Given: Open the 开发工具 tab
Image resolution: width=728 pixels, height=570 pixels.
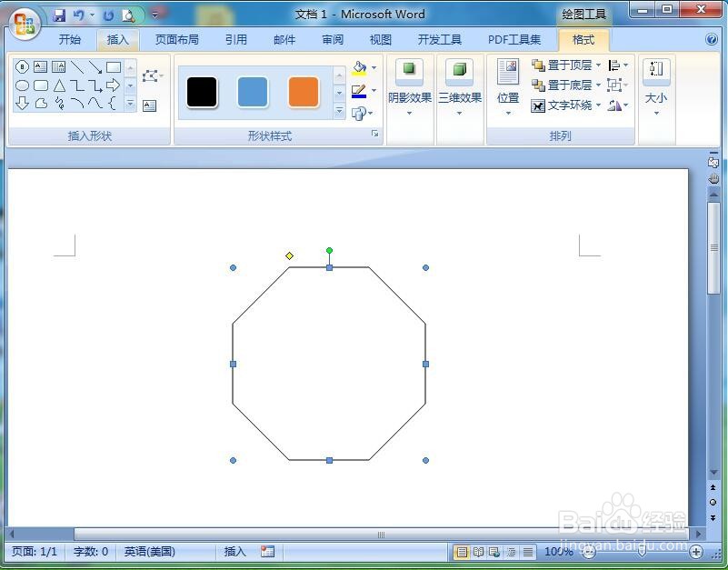Looking at the screenshot, I should click(x=439, y=40).
